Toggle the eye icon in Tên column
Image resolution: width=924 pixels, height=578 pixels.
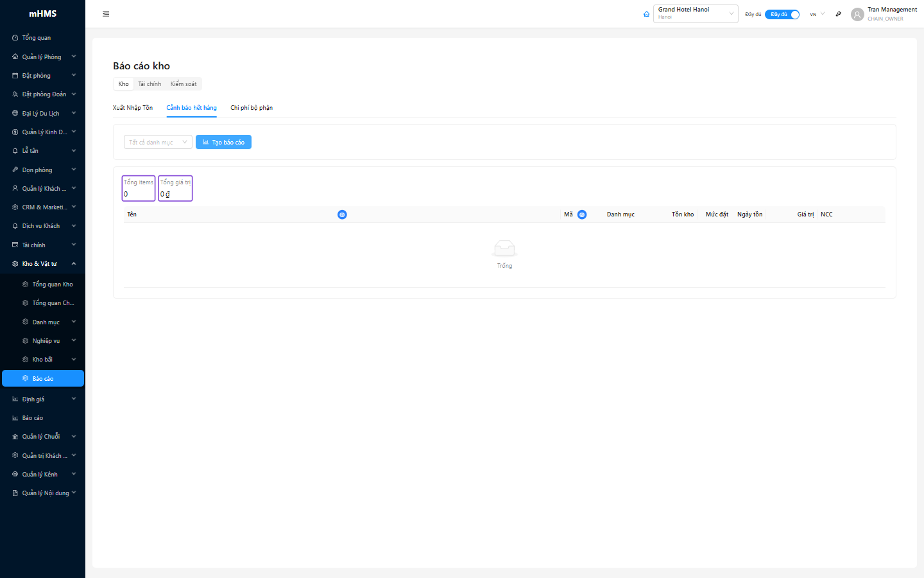click(342, 215)
